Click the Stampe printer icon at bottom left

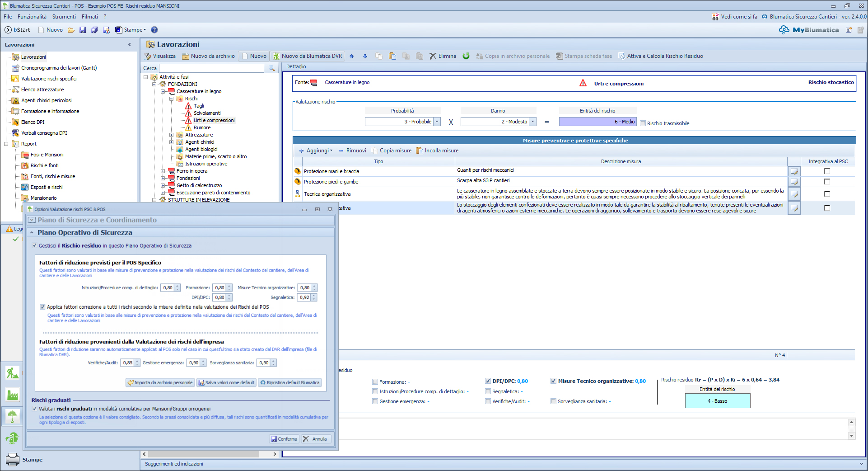(13, 459)
